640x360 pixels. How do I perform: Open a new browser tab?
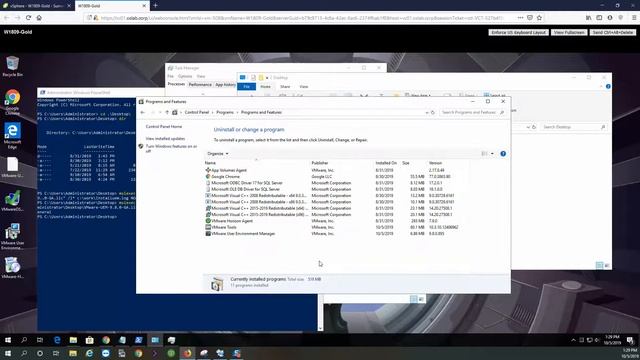[156, 6]
